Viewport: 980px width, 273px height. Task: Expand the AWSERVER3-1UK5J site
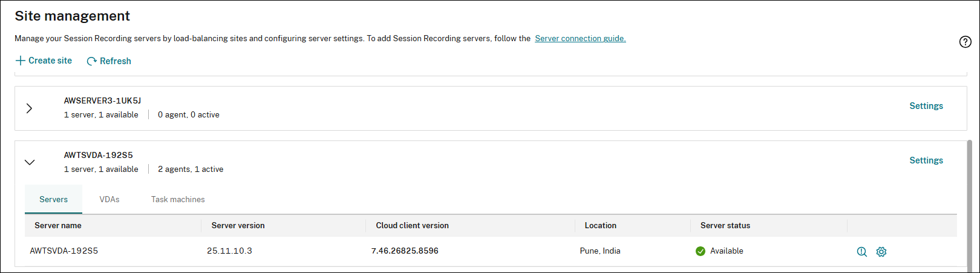pyautogui.click(x=29, y=108)
